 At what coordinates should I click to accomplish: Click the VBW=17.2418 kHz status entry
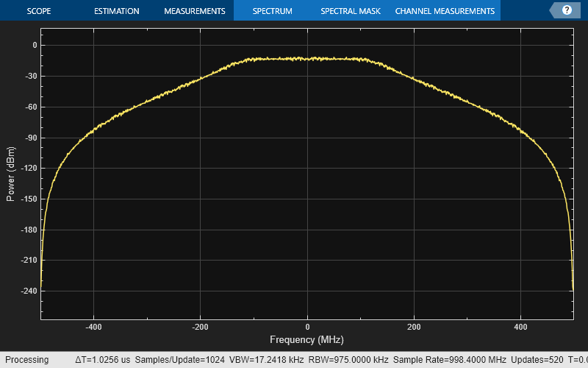266,360
